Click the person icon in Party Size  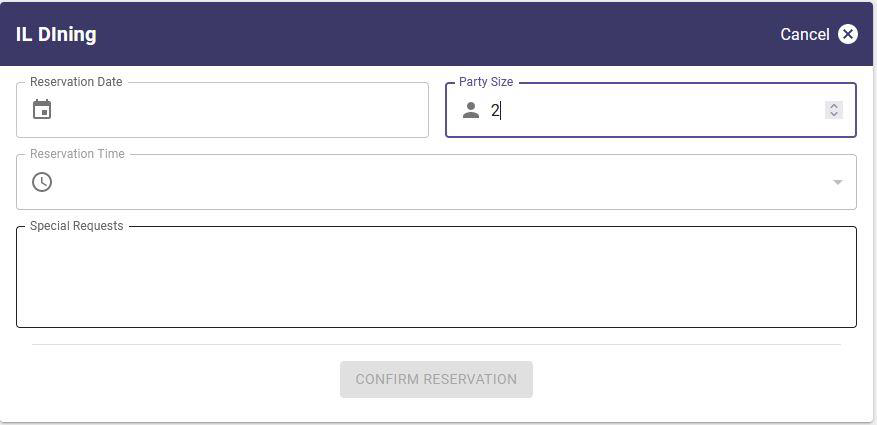click(x=471, y=111)
